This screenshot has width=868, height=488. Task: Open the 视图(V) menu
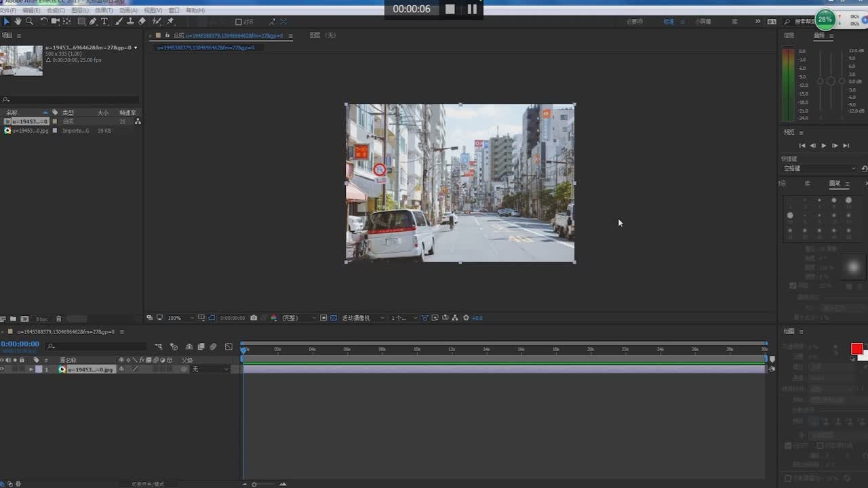pos(153,11)
